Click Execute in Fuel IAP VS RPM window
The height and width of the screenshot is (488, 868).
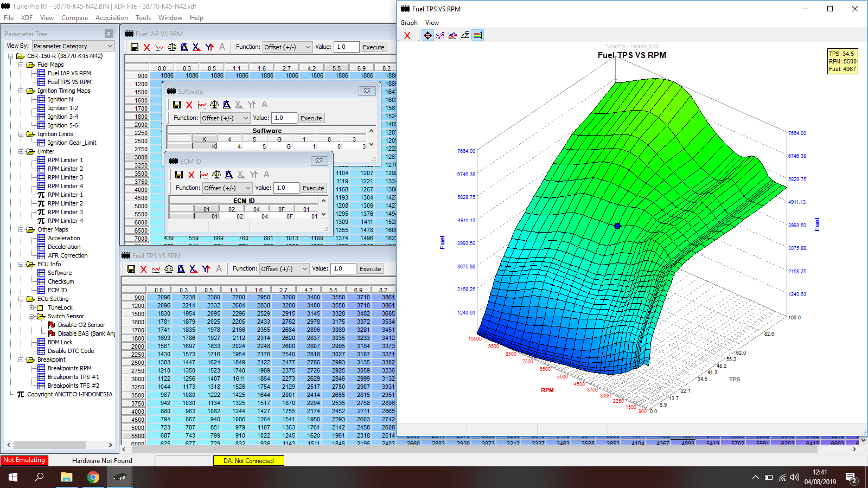373,47
